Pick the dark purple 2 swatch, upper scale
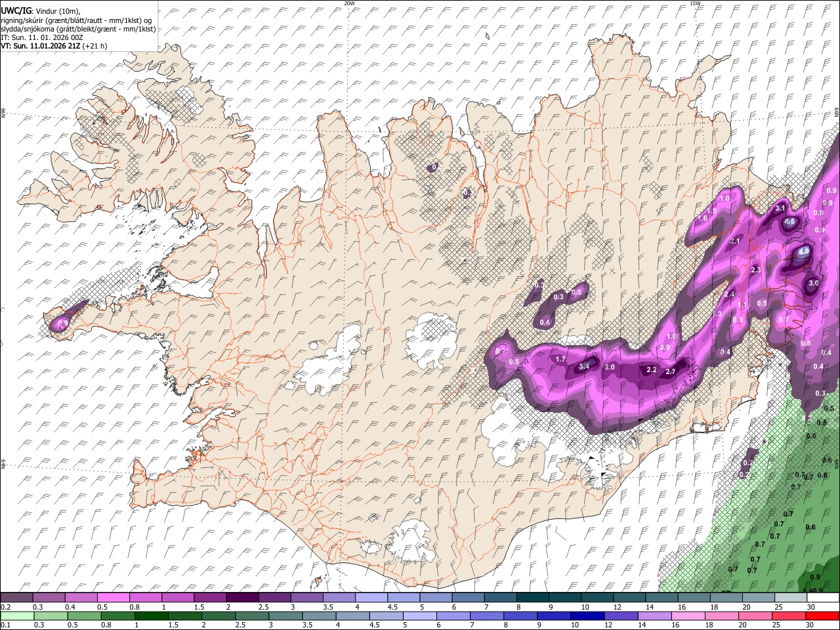Viewport: 840px width, 630px height. pyautogui.click(x=242, y=597)
